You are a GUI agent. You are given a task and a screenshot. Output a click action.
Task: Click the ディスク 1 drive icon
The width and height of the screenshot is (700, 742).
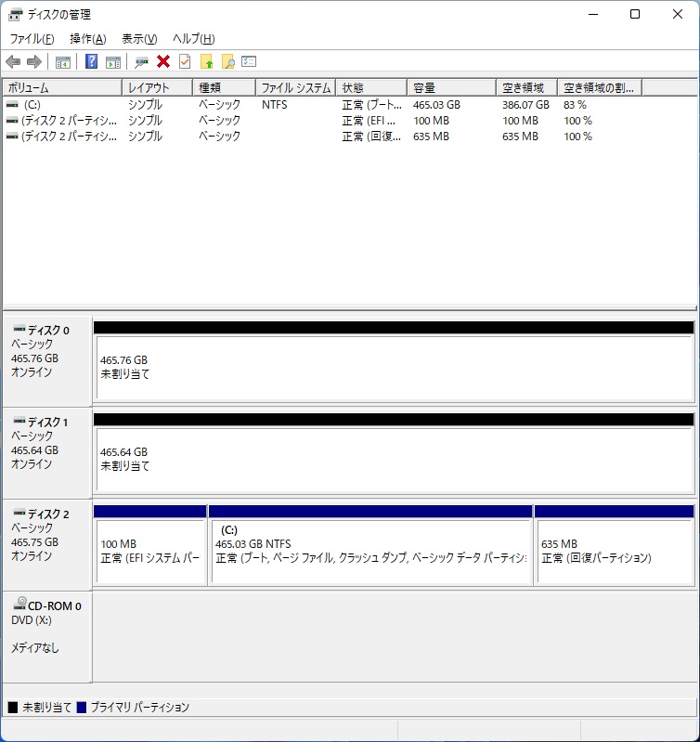19,421
